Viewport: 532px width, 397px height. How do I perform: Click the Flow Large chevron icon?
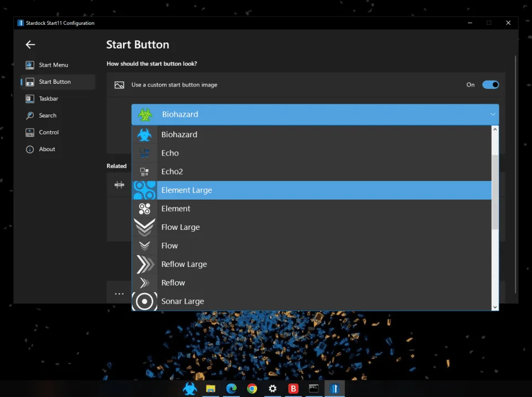[x=145, y=227]
